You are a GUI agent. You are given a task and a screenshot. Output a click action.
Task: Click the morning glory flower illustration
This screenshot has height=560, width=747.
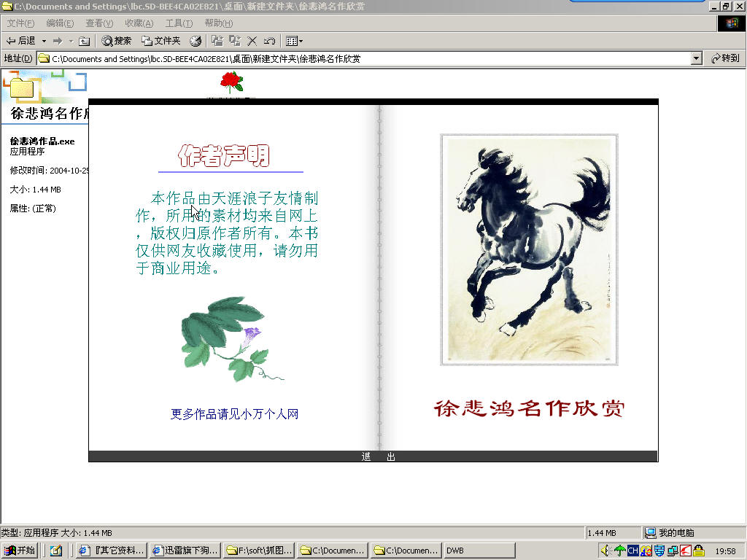coord(231,339)
